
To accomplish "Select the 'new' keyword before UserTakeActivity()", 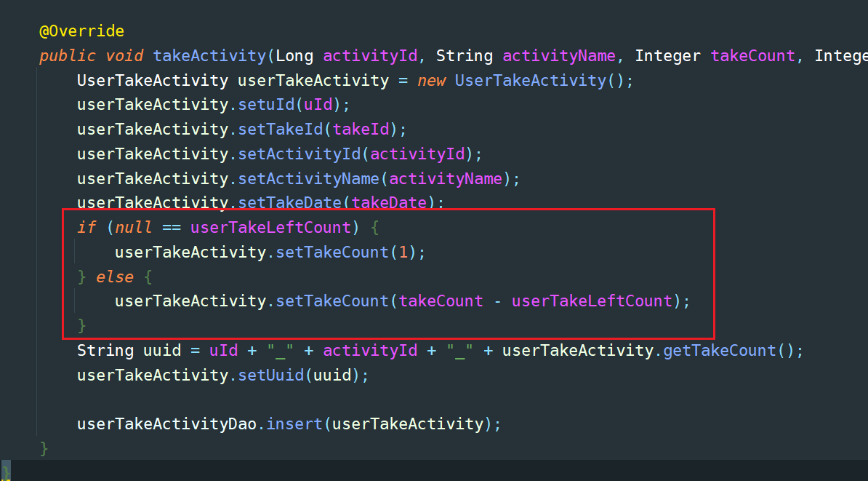I will pos(432,80).
